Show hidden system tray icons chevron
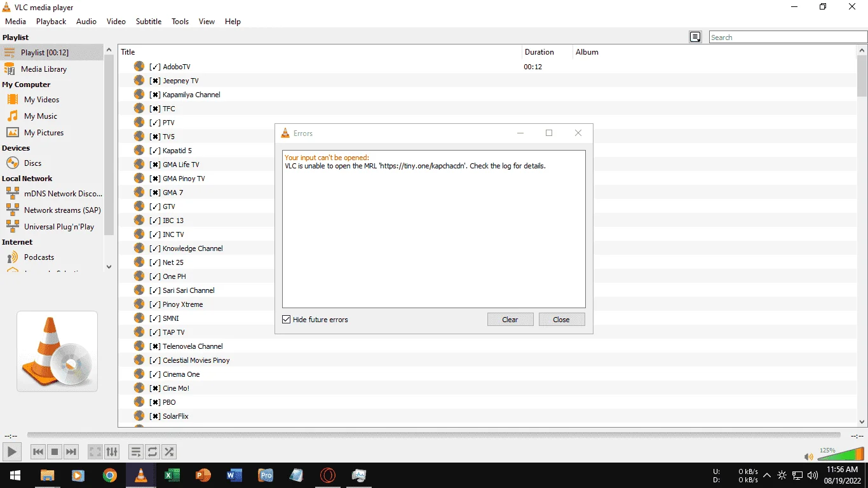 (x=767, y=475)
